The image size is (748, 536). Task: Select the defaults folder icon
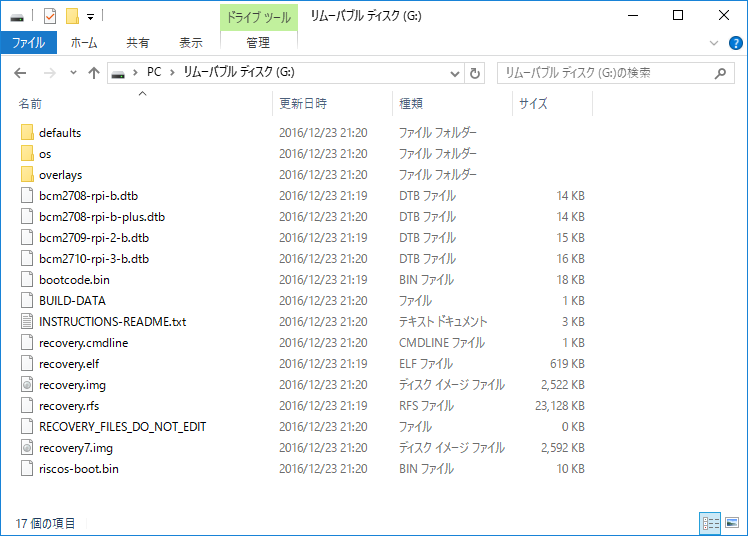click(27, 132)
